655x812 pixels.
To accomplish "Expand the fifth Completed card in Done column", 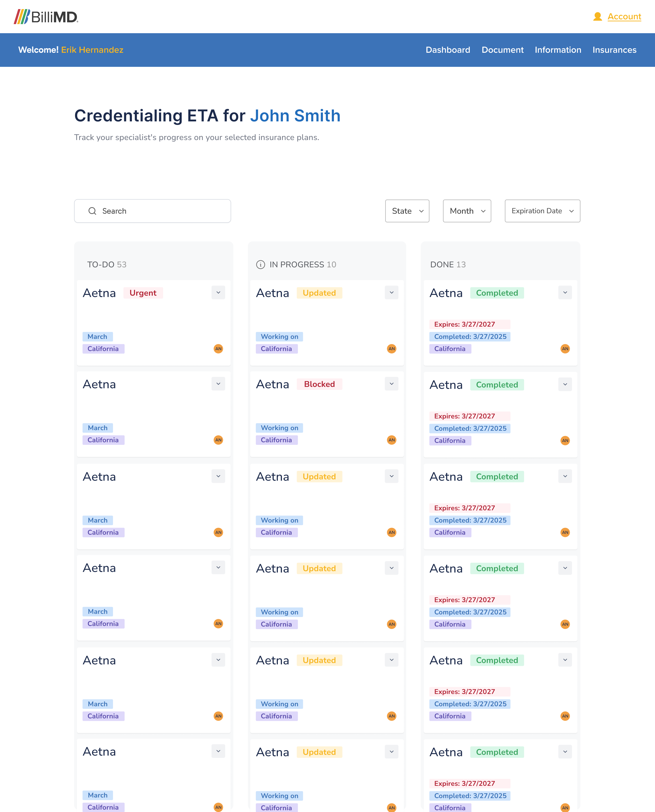I will tap(565, 660).
